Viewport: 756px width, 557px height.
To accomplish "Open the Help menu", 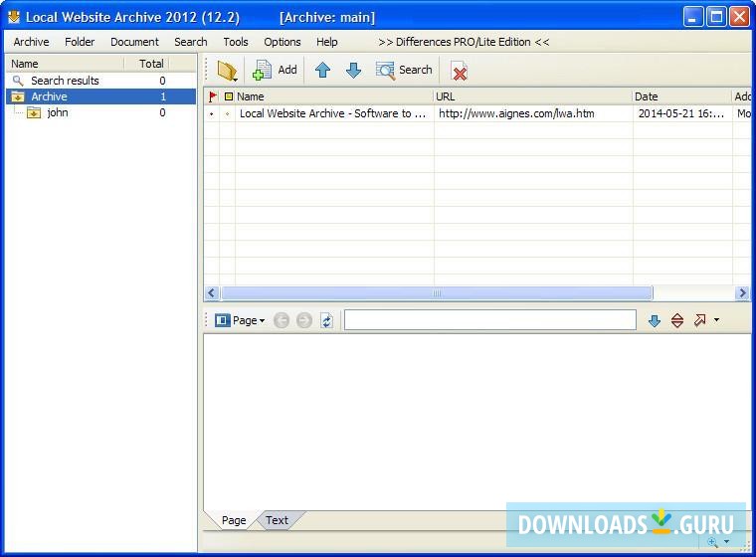I will pyautogui.click(x=327, y=42).
